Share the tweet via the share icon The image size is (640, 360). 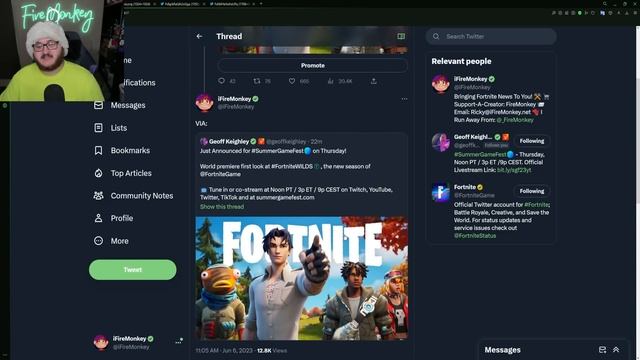pyautogui.click(x=373, y=81)
